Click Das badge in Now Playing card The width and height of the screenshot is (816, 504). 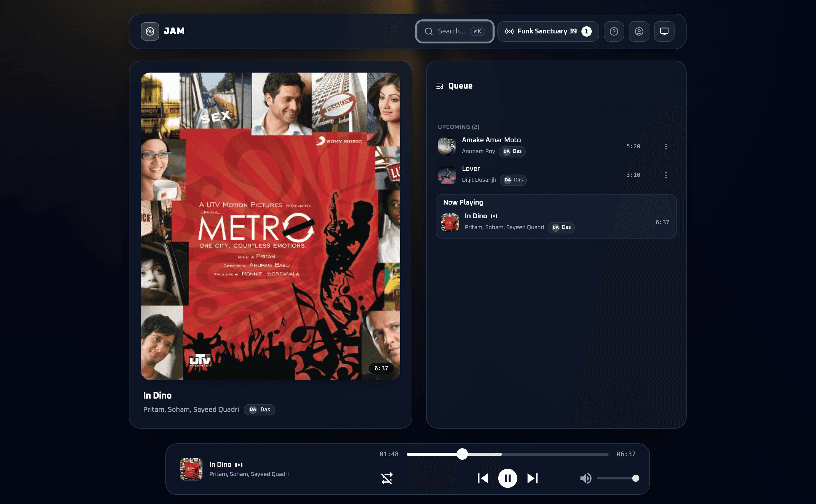561,227
